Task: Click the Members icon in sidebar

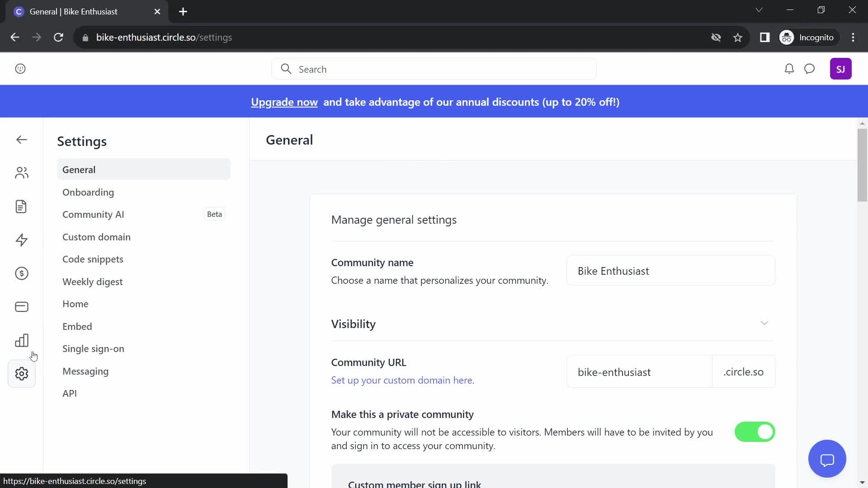Action: pos(21,173)
